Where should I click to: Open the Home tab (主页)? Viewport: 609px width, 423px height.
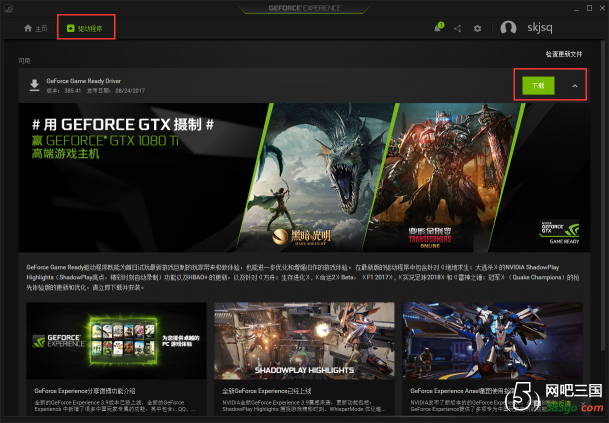35,28
